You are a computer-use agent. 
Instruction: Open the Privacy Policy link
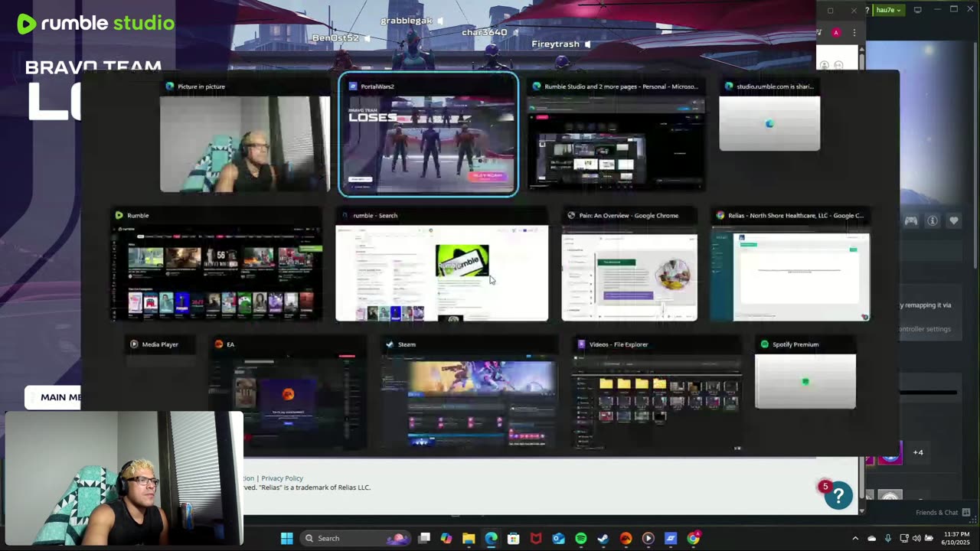click(282, 478)
